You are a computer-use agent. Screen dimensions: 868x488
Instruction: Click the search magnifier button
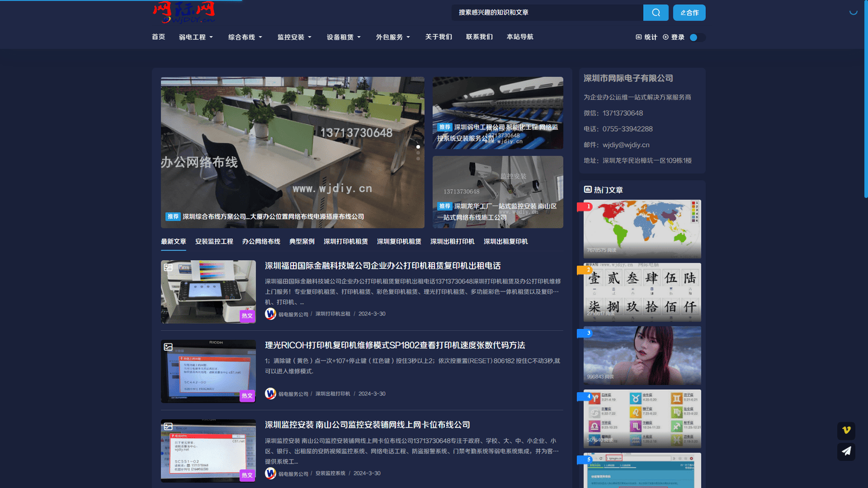pyautogui.click(x=656, y=13)
